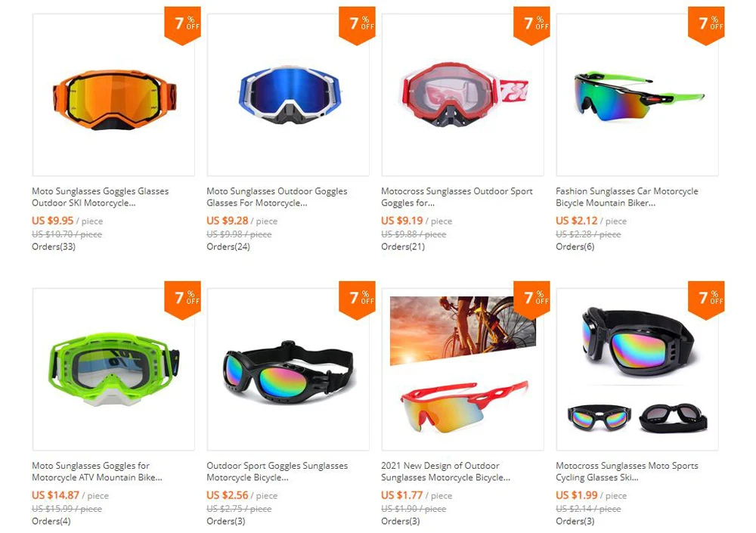
Task: Open the black strap rainbow goggles image
Action: click(288, 370)
